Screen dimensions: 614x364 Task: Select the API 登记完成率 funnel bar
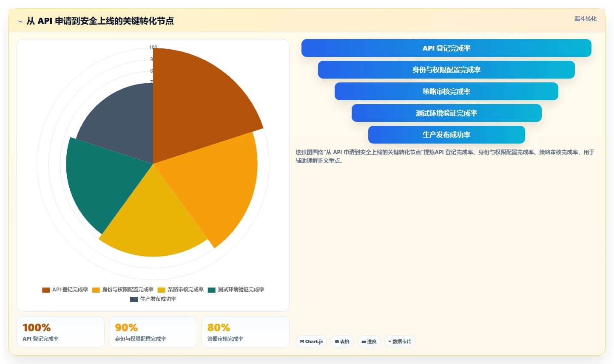[x=446, y=48]
